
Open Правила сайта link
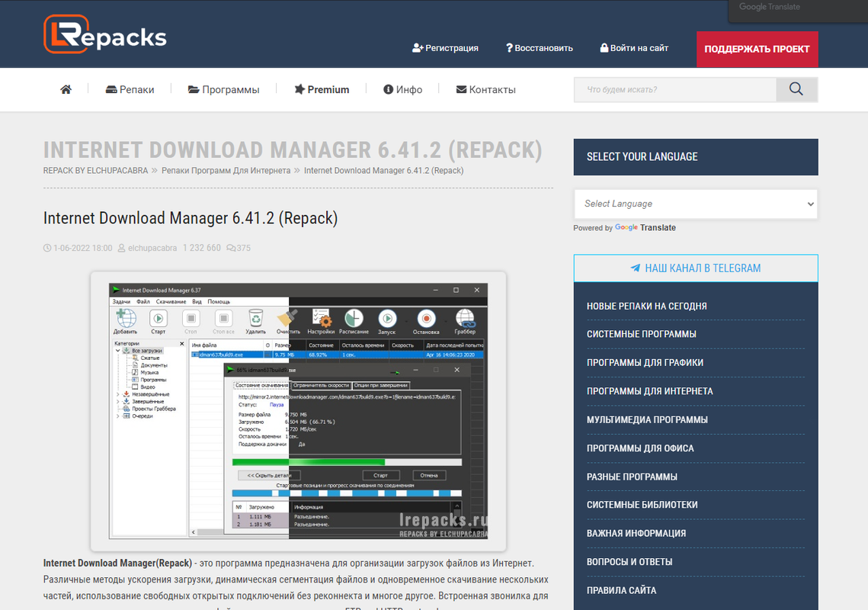point(622,591)
